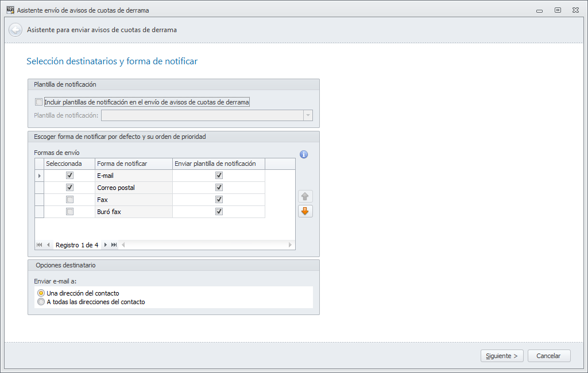Click the back arrow wizard button
The image size is (588, 373).
click(x=16, y=30)
